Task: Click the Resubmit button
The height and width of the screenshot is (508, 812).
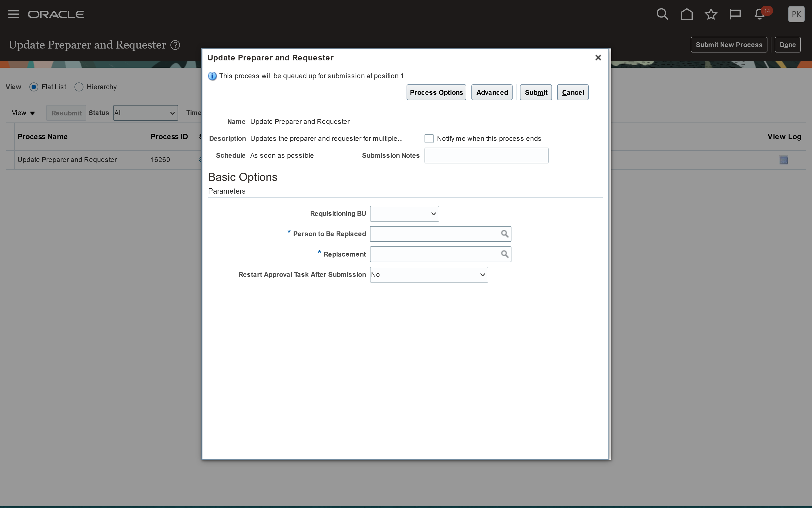Action: 66,113
